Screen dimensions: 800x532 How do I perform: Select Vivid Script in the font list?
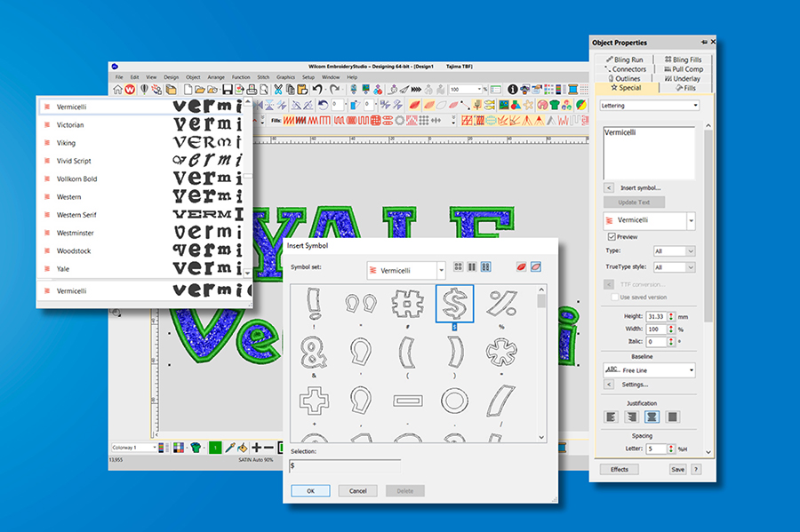74,161
